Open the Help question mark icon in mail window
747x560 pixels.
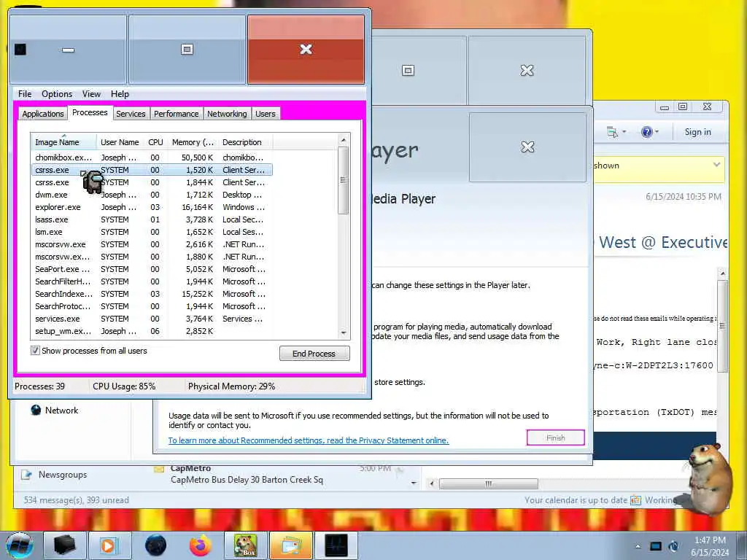click(646, 132)
